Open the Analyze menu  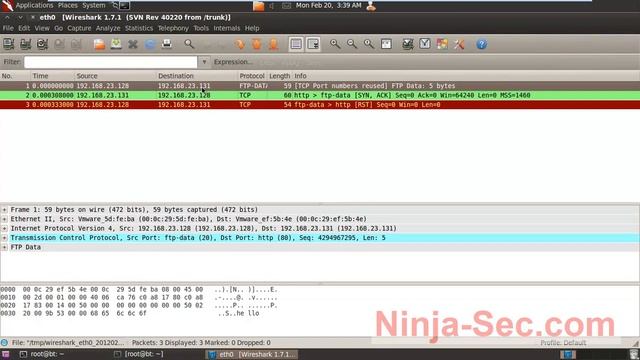[x=108, y=28]
